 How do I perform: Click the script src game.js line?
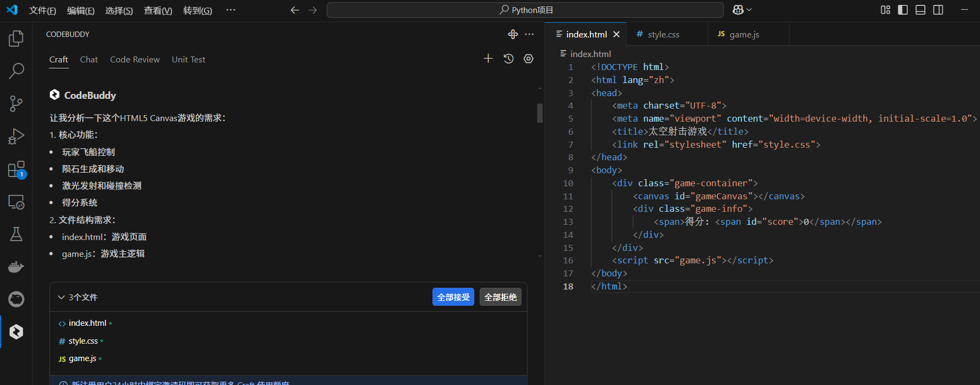coord(692,260)
